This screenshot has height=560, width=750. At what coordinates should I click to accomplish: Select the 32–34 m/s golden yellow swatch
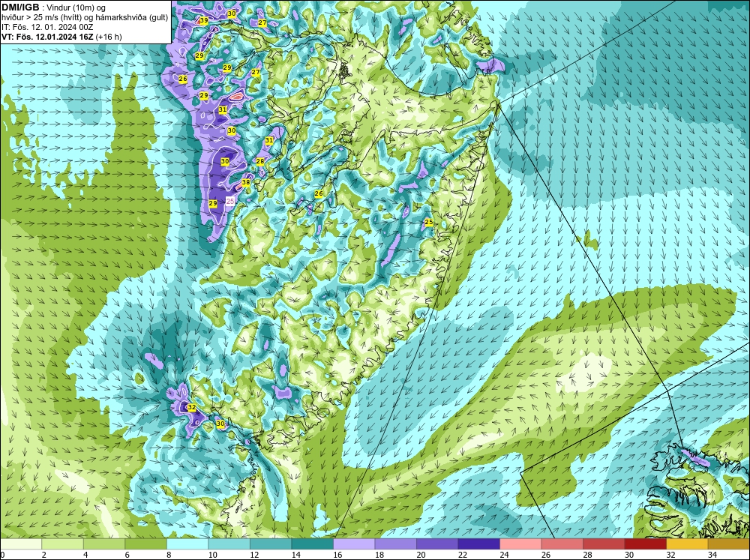click(x=687, y=544)
